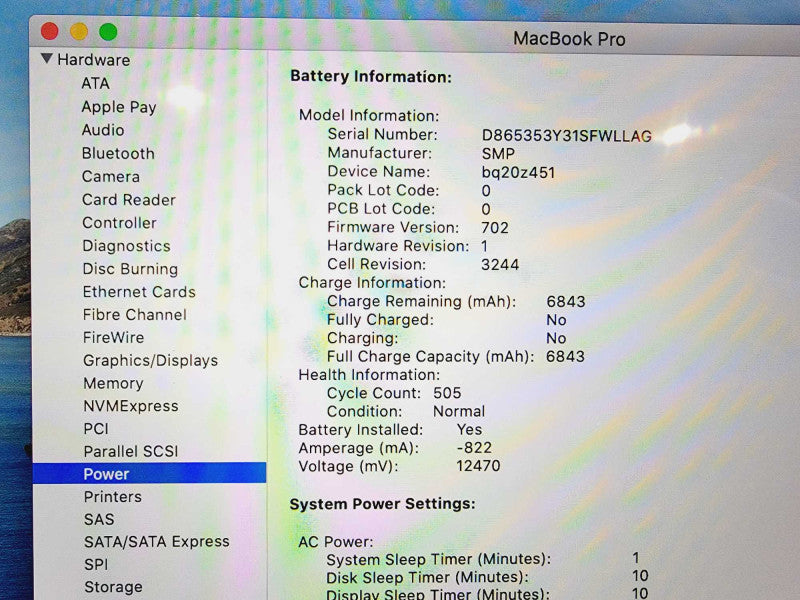Open PCI section
Viewport: 800px width, 600px height.
[x=96, y=429]
